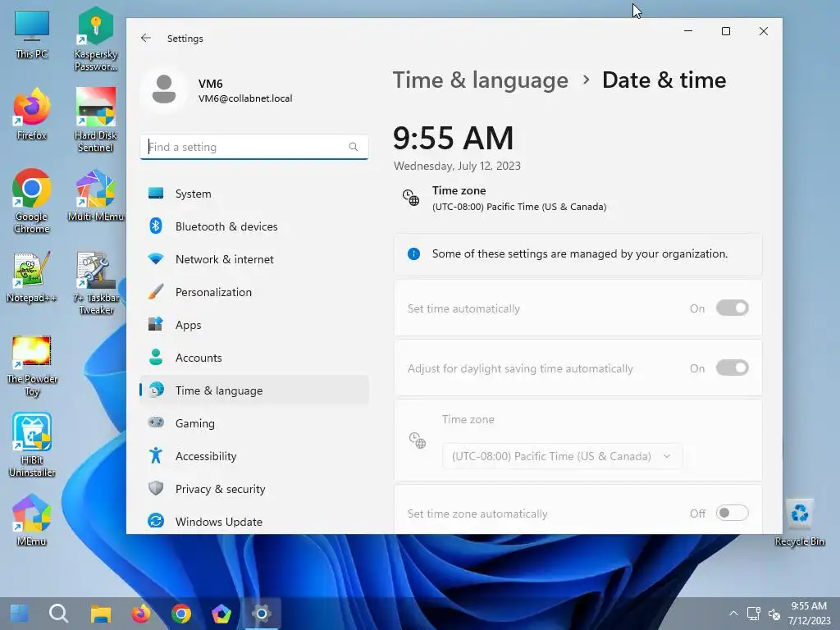This screenshot has width=840, height=630.
Task: Click the Personalization paintbrush icon
Action: 156,291
